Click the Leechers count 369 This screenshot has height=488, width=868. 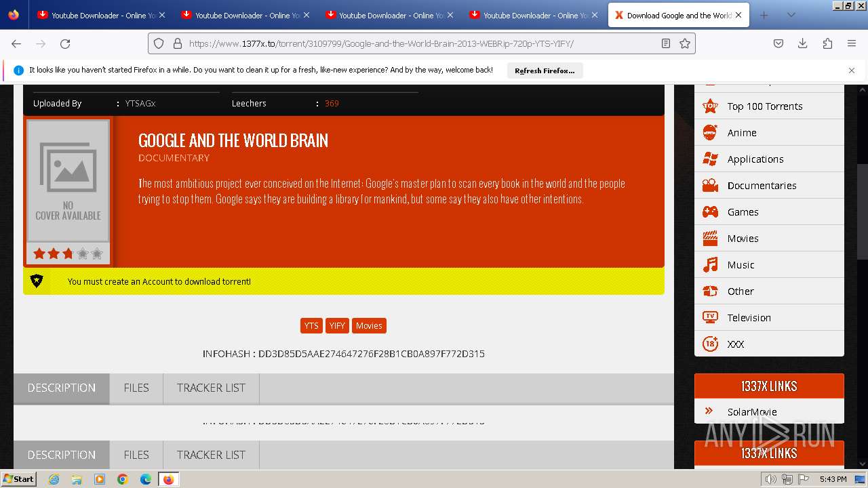click(x=332, y=104)
